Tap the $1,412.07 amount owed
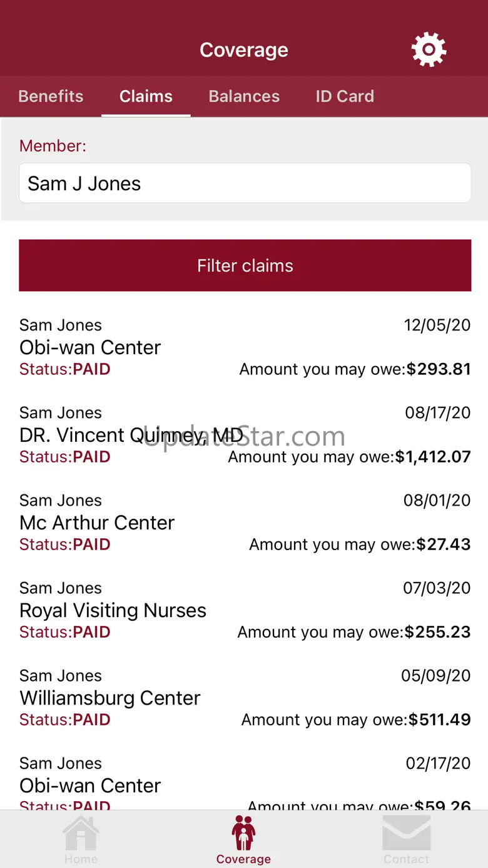 (433, 457)
